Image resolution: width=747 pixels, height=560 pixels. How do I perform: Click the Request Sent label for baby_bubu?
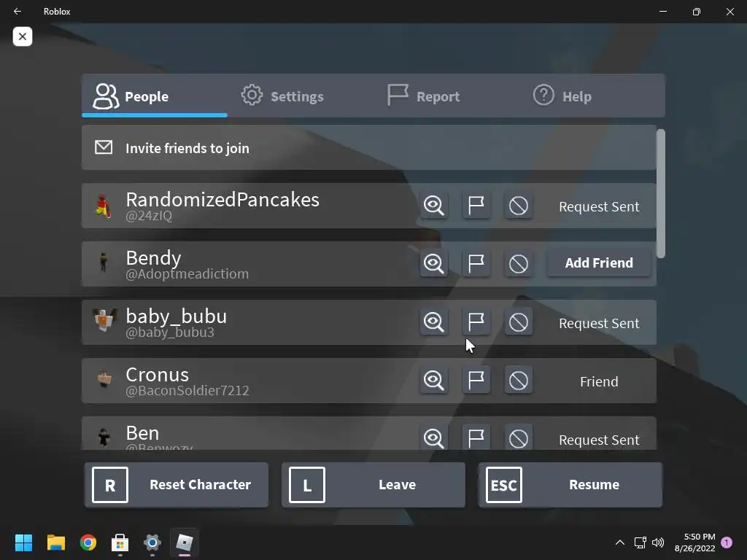pos(599,323)
